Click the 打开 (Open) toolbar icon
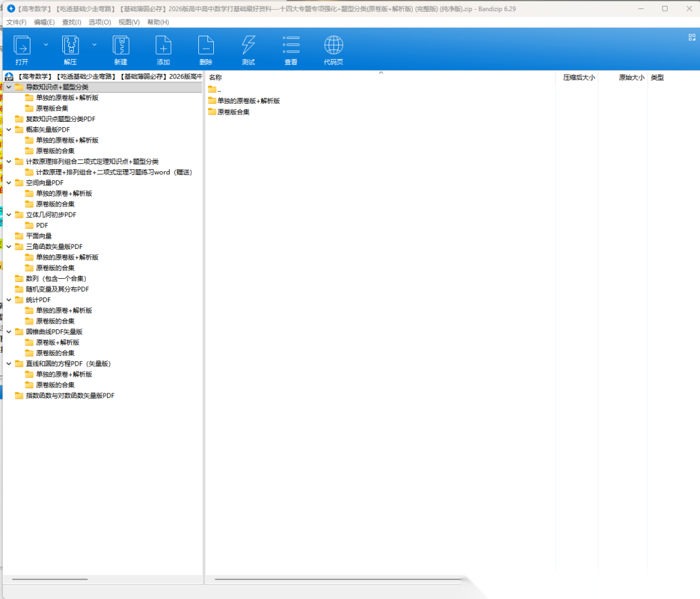Screen dimensions: 700x599 point(22,46)
